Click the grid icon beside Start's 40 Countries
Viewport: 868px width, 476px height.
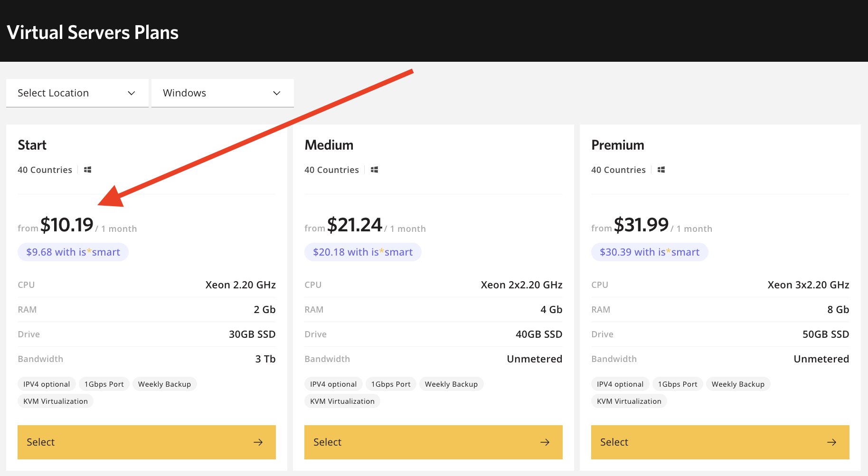[87, 169]
